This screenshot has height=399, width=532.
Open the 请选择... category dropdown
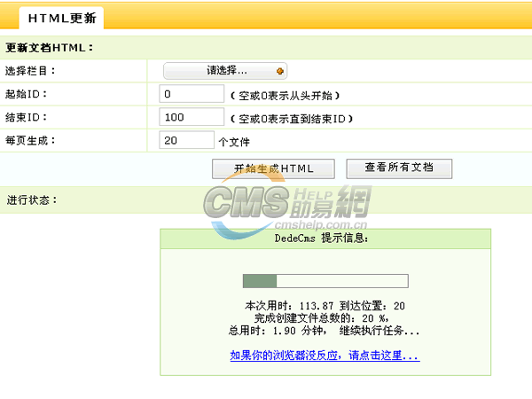pos(225,70)
